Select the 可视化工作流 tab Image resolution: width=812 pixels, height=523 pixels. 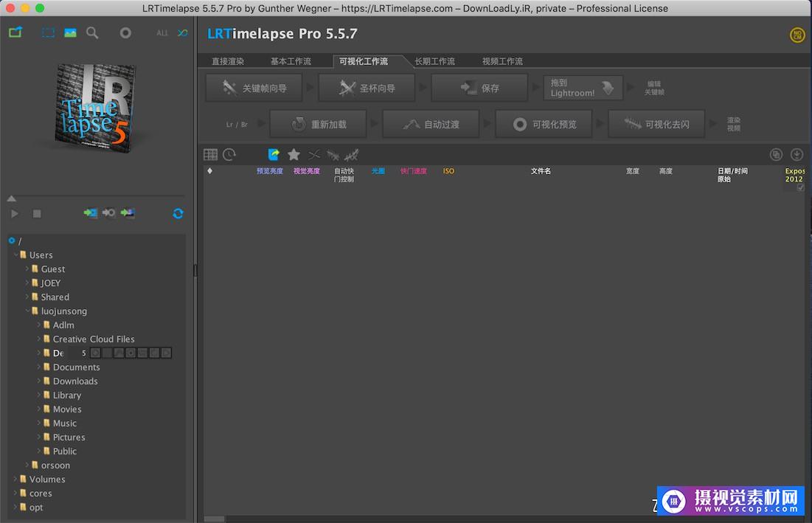[364, 61]
